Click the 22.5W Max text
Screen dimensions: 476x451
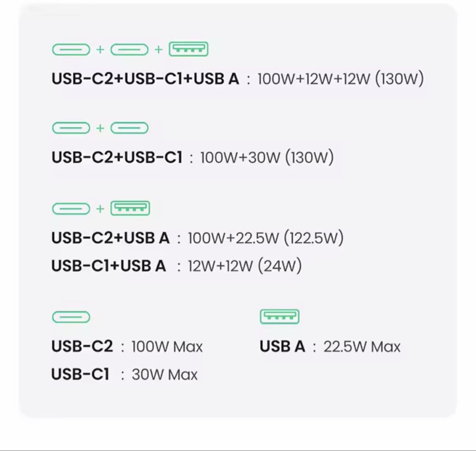[362, 347]
